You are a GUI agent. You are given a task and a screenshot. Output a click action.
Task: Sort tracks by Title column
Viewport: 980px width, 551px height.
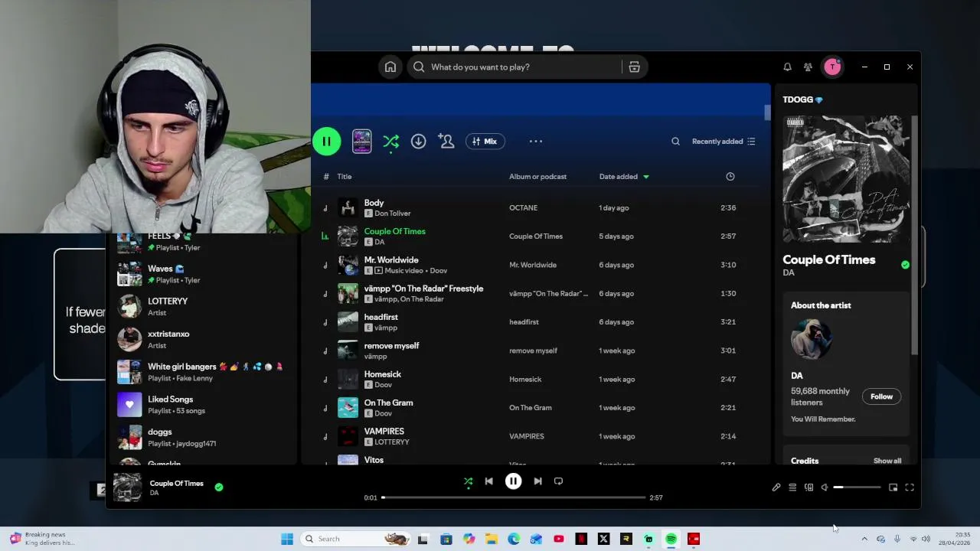pyautogui.click(x=345, y=177)
